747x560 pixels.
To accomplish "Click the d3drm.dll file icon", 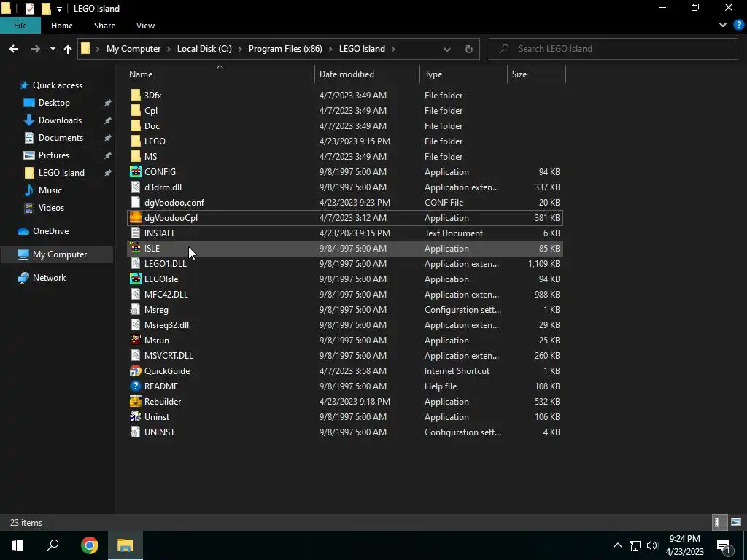I will click(136, 187).
